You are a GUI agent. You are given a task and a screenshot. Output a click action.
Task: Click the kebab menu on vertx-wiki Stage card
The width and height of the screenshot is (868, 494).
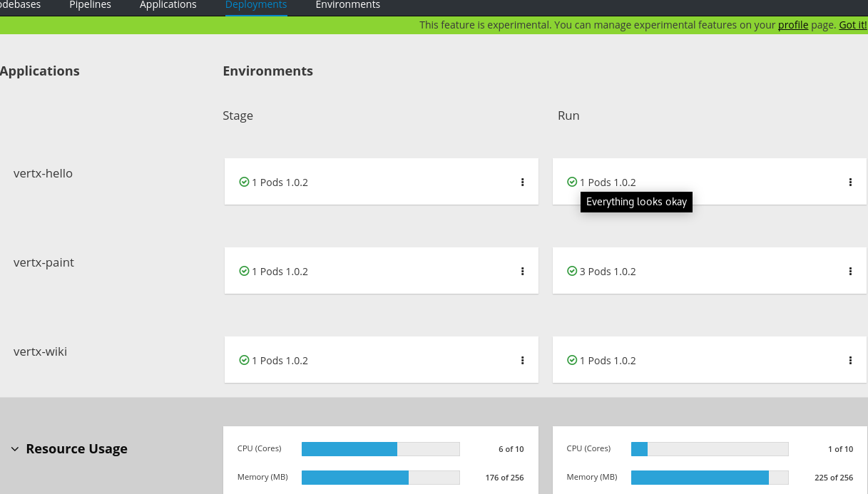coord(523,360)
